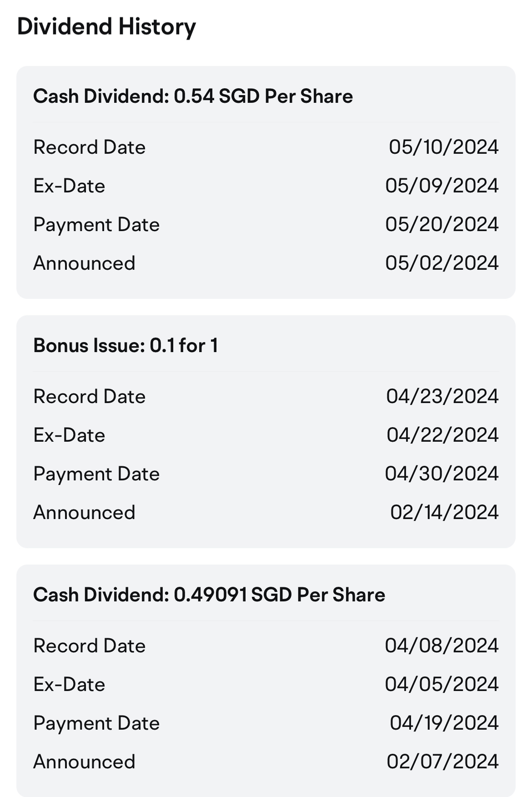The width and height of the screenshot is (532, 797).
Task: Tap the 05/02/2024 announced date
Action: click(x=442, y=263)
